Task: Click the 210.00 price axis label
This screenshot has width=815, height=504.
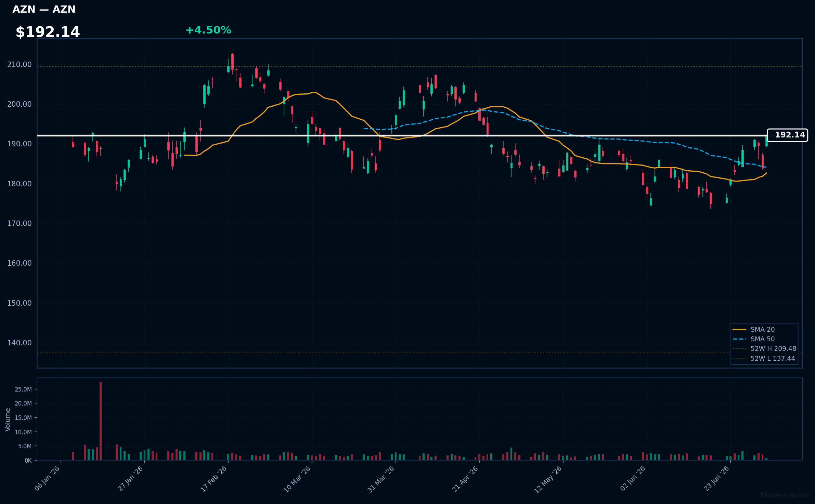Action: click(20, 65)
